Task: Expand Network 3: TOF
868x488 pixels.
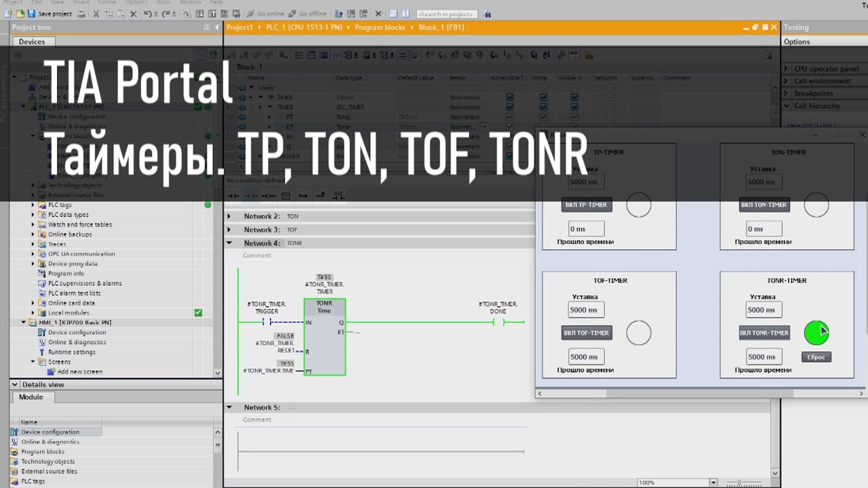Action: point(229,230)
